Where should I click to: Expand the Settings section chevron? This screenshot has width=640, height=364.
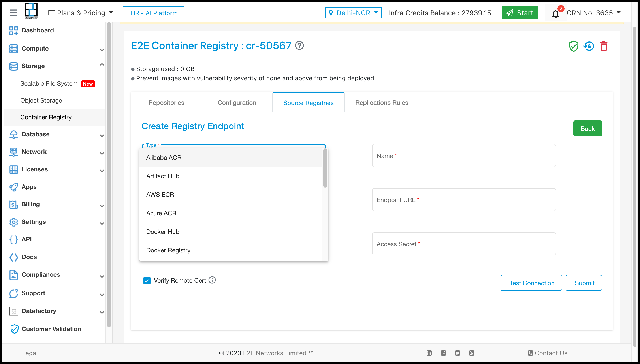tap(102, 223)
